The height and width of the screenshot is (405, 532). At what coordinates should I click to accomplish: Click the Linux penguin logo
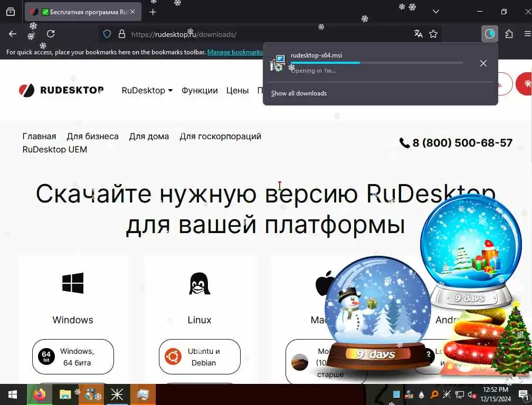point(199,283)
